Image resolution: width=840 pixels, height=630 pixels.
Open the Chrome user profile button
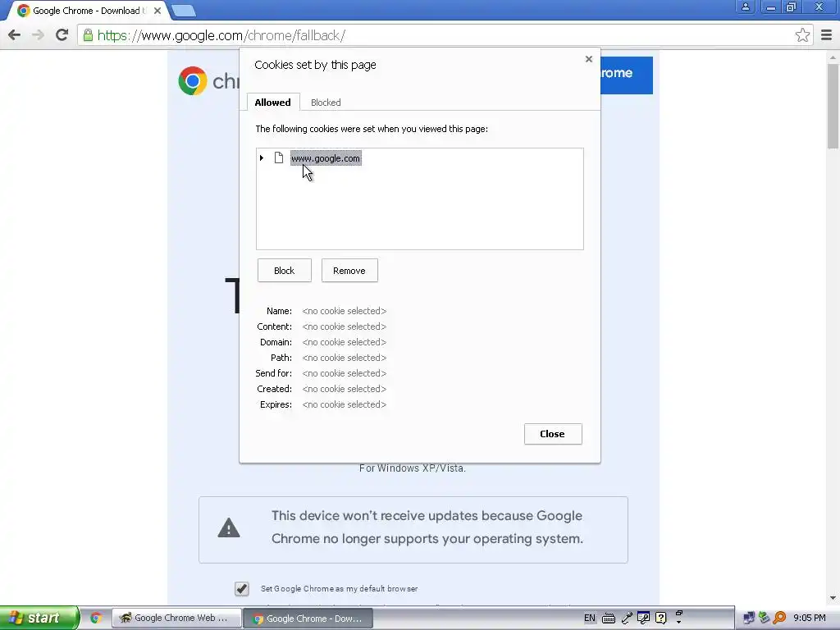point(745,7)
